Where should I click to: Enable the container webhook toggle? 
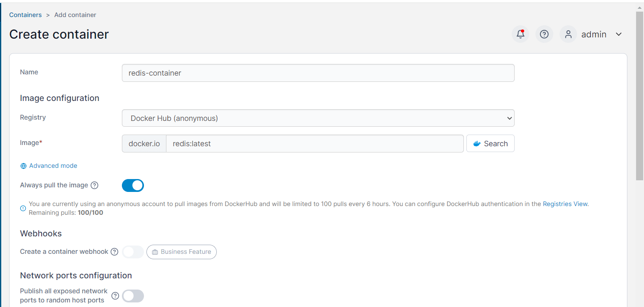pyautogui.click(x=133, y=252)
